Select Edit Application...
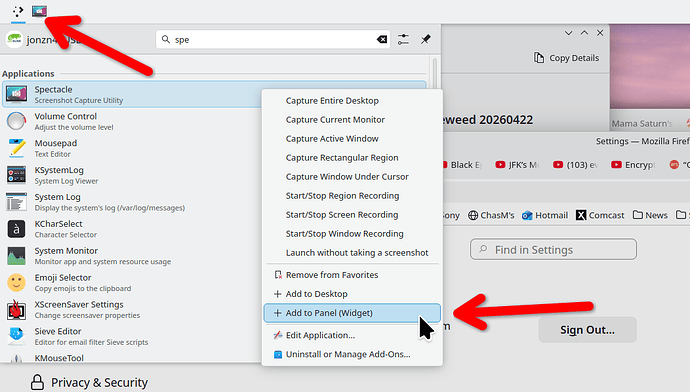This screenshot has width=690, height=392. pyautogui.click(x=352, y=335)
